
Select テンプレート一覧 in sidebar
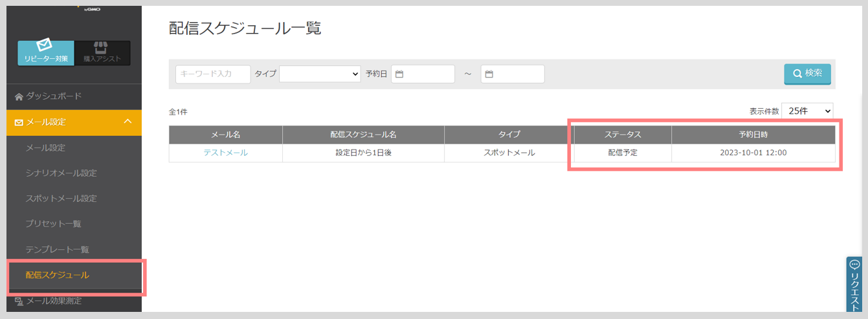tap(57, 249)
